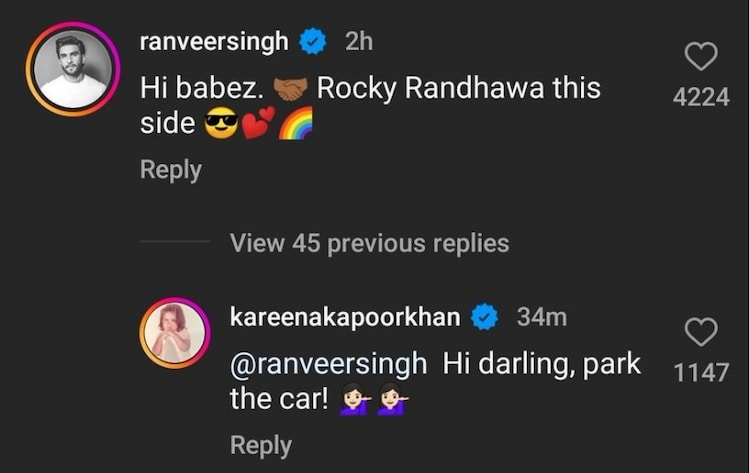Screen dimensions: 750x473
Task: Reply to ranveersingh's comment
Action: pyautogui.click(x=170, y=170)
